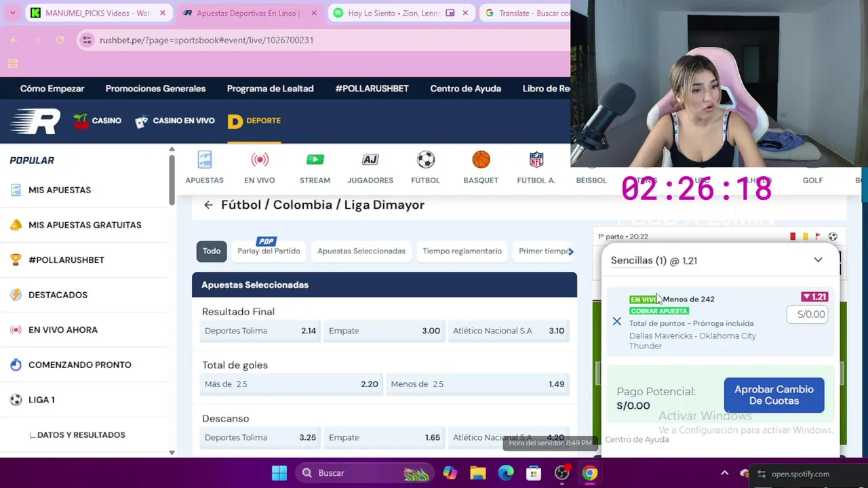
Task: Select the Futbol soccer ball icon
Action: [x=425, y=167]
